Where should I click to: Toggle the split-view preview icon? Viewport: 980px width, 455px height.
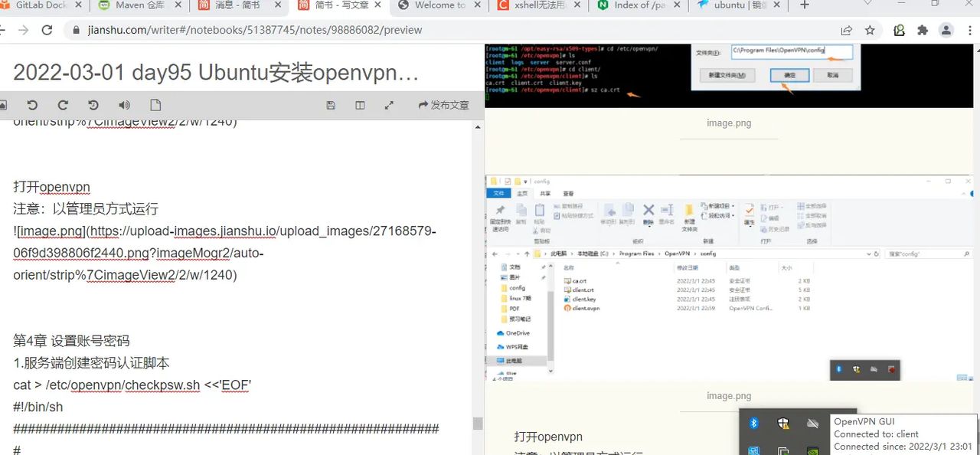point(360,105)
